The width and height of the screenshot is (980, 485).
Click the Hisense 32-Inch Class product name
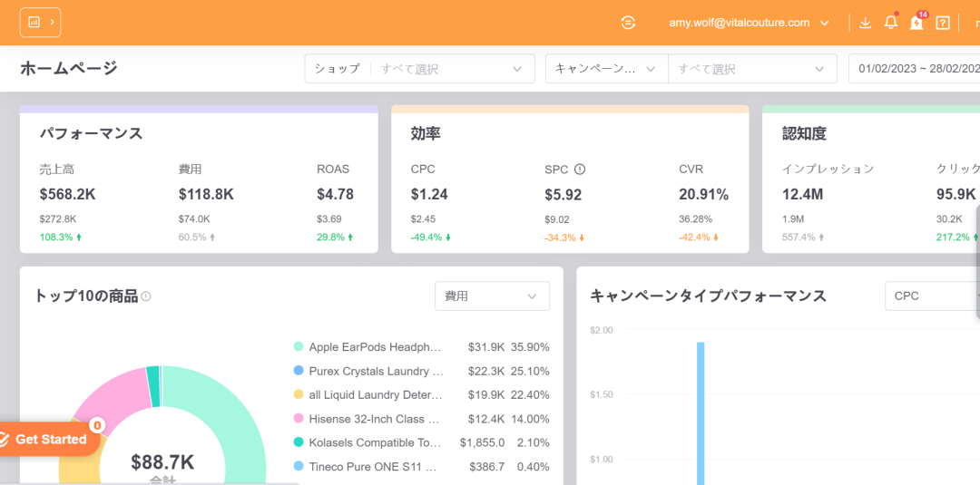[375, 418]
